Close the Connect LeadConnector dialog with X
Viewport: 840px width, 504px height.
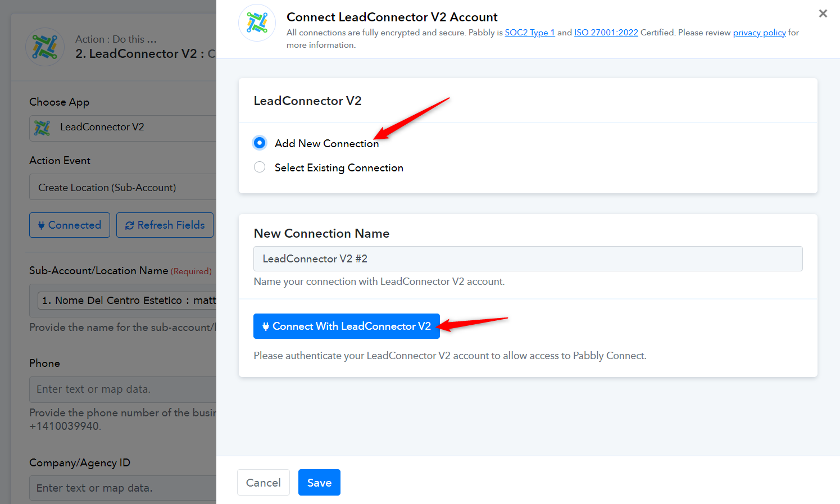tap(823, 13)
